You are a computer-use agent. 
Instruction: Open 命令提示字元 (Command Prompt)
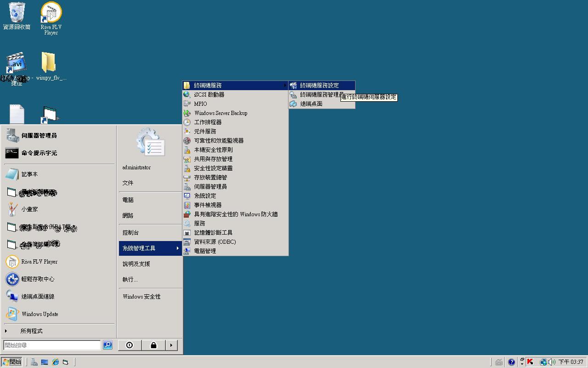click(x=39, y=153)
